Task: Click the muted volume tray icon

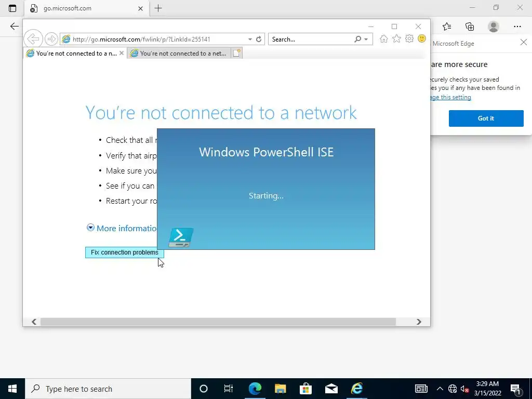Action: pos(464,389)
